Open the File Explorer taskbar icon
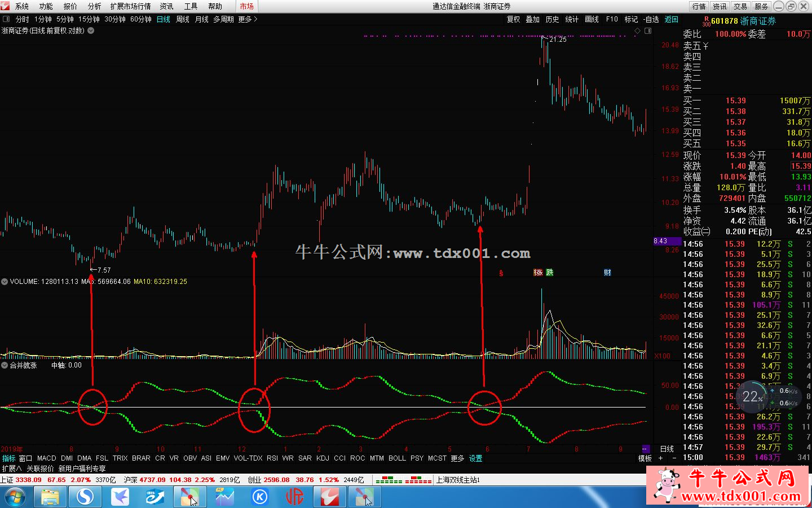812x508 pixels. [50, 497]
